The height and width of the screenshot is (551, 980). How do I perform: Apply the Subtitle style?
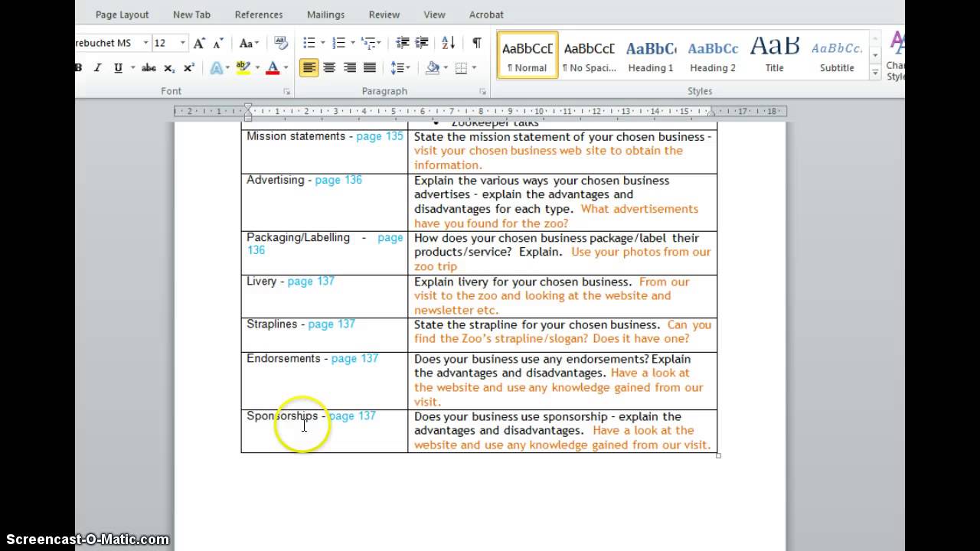837,55
